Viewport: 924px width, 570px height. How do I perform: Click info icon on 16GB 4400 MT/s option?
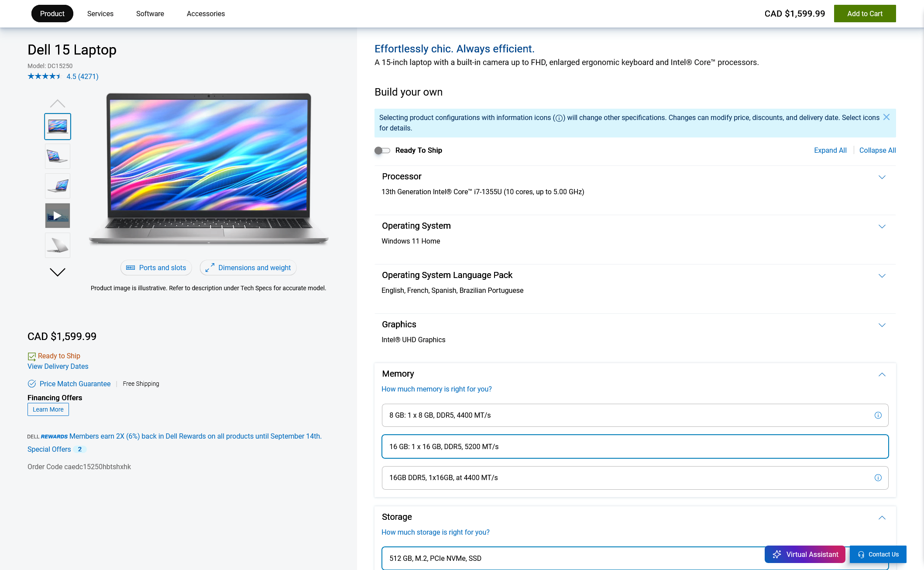coord(878,478)
